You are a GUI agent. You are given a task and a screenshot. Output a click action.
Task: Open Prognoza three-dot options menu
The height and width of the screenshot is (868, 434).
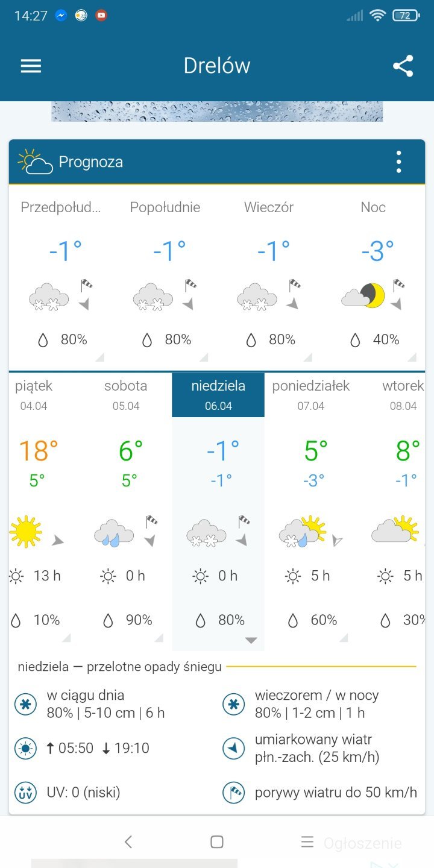(x=398, y=162)
